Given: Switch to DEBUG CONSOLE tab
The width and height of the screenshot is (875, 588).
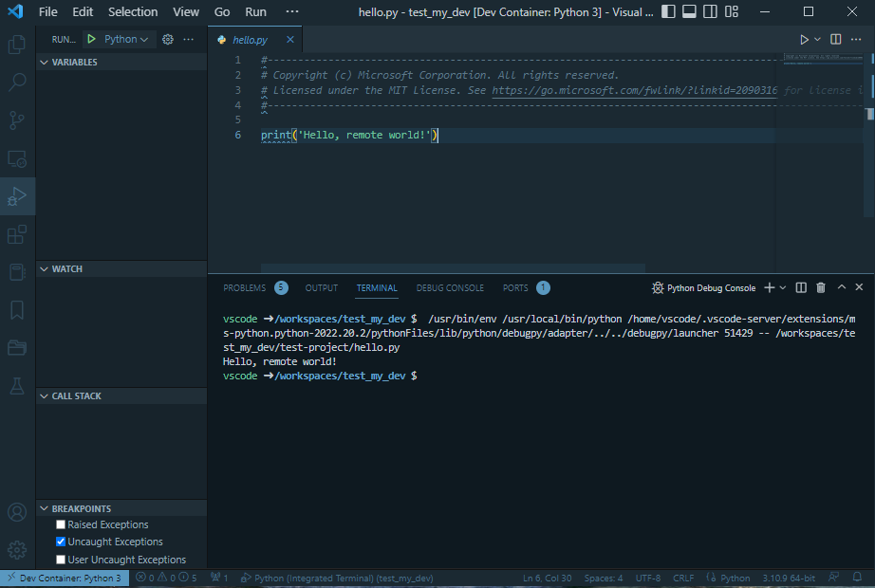Looking at the screenshot, I should (450, 288).
